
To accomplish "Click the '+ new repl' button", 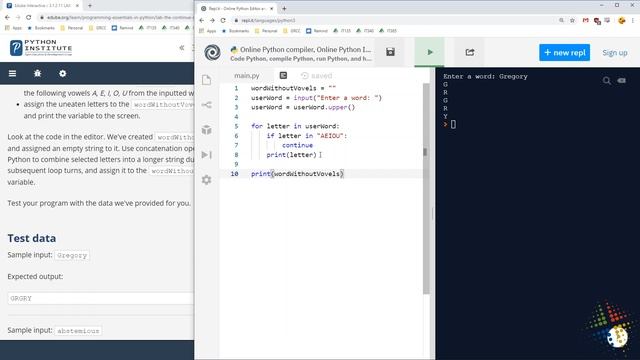I will pos(564,53).
